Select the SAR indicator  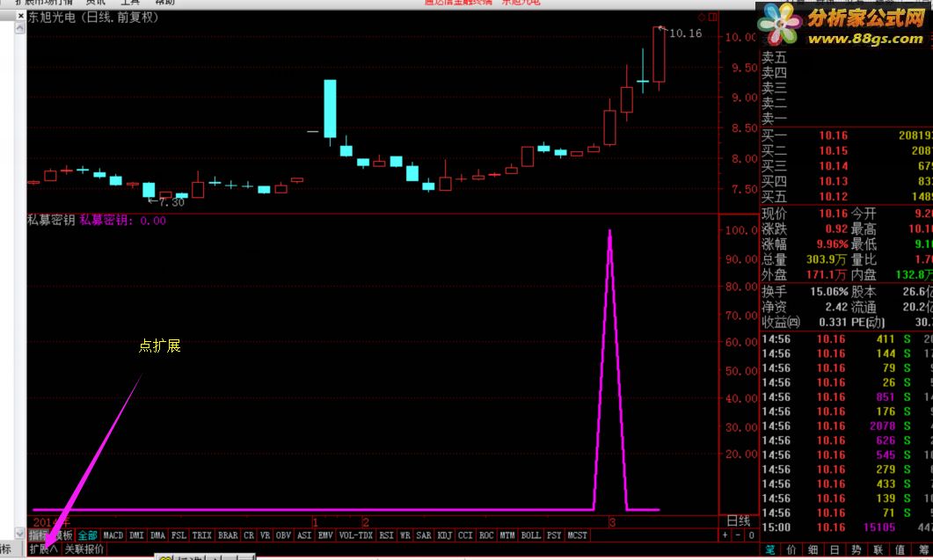coord(424,535)
